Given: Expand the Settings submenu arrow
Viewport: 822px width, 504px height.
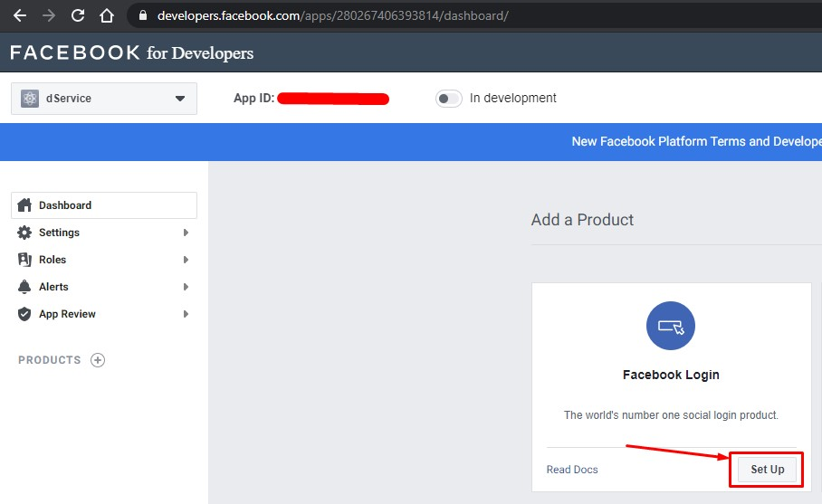Looking at the screenshot, I should click(x=186, y=233).
